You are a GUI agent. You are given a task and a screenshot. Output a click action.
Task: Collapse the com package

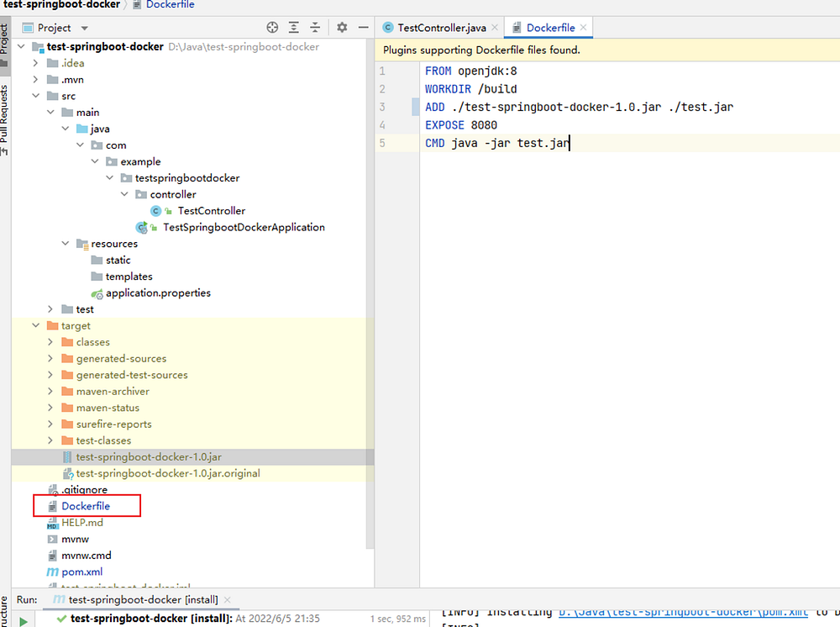point(80,145)
